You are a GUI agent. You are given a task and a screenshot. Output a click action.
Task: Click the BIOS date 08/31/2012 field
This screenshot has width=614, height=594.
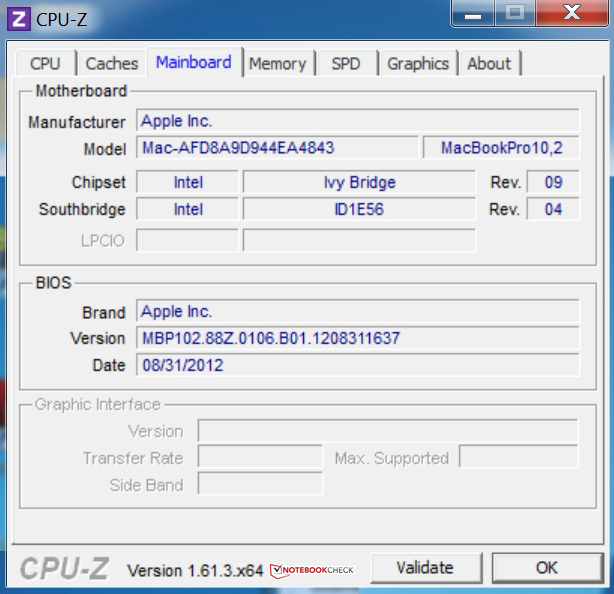[x=358, y=365]
